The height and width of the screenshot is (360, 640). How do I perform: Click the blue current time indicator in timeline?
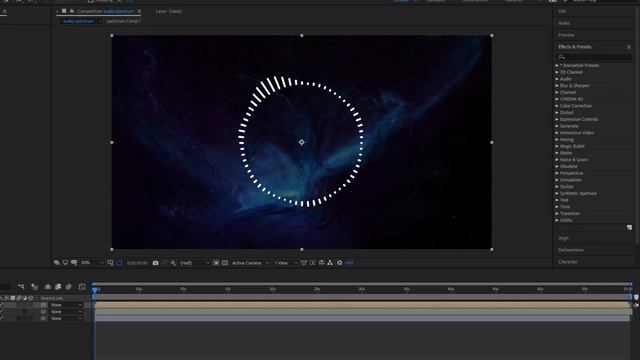[x=95, y=290]
